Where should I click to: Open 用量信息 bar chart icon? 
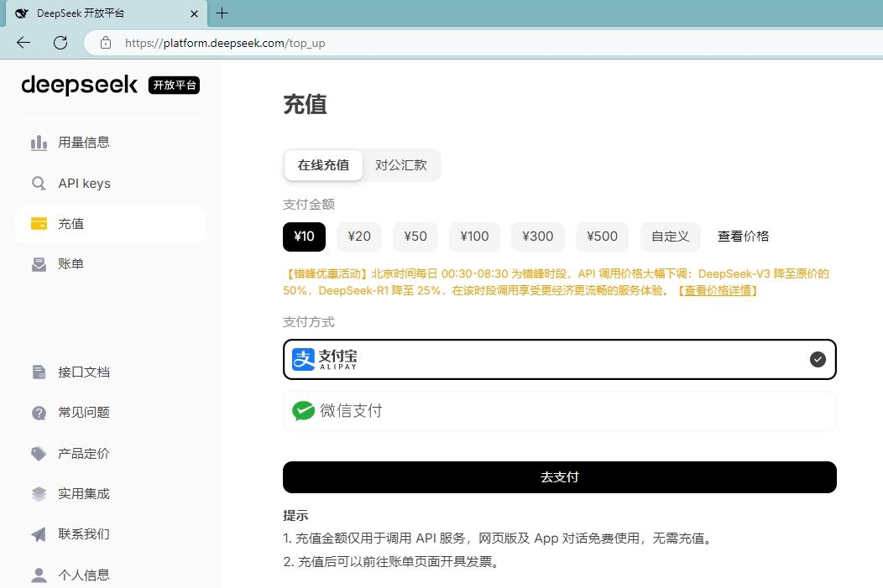[39, 143]
